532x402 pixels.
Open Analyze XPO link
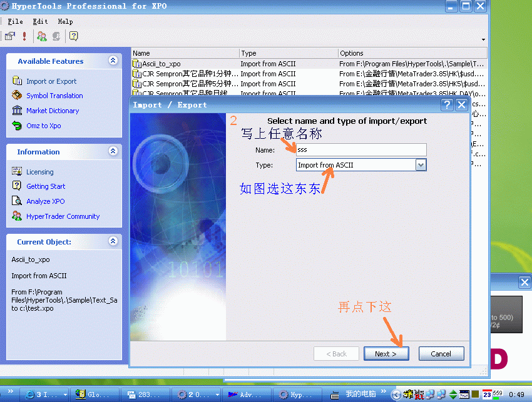[46, 201]
